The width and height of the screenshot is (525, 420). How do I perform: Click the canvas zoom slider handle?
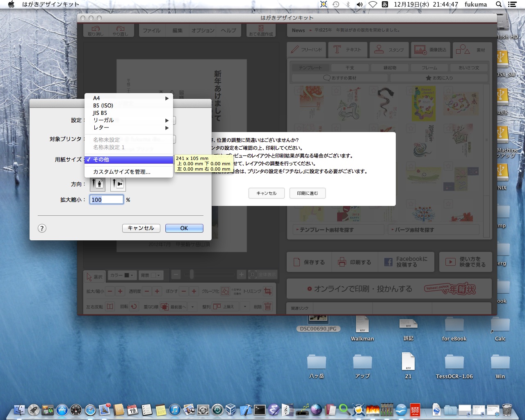pyautogui.click(x=192, y=274)
